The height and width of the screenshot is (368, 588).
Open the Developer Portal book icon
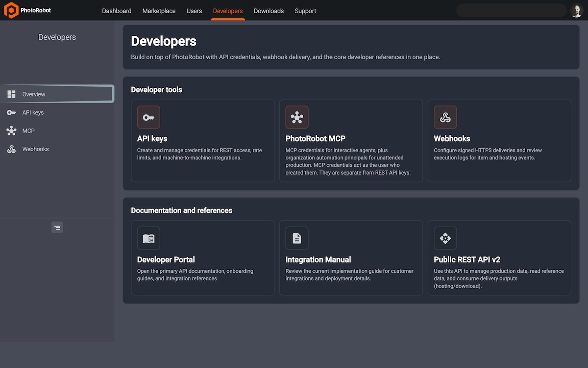[x=148, y=238]
